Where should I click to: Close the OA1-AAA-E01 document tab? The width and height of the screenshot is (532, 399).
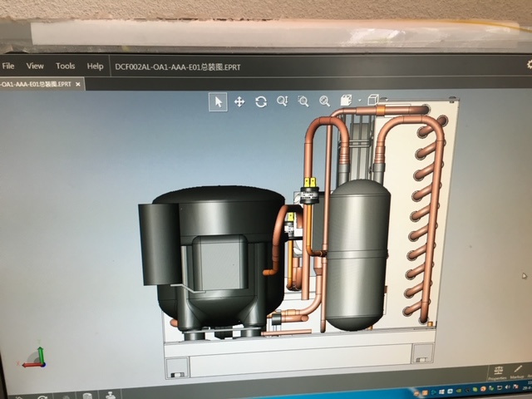pyautogui.click(x=78, y=84)
